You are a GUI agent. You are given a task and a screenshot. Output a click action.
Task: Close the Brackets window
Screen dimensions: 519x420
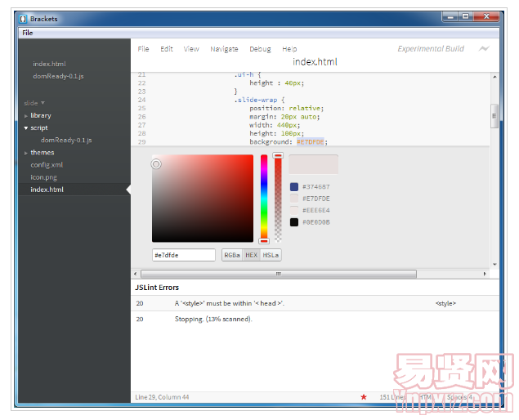point(486,16)
